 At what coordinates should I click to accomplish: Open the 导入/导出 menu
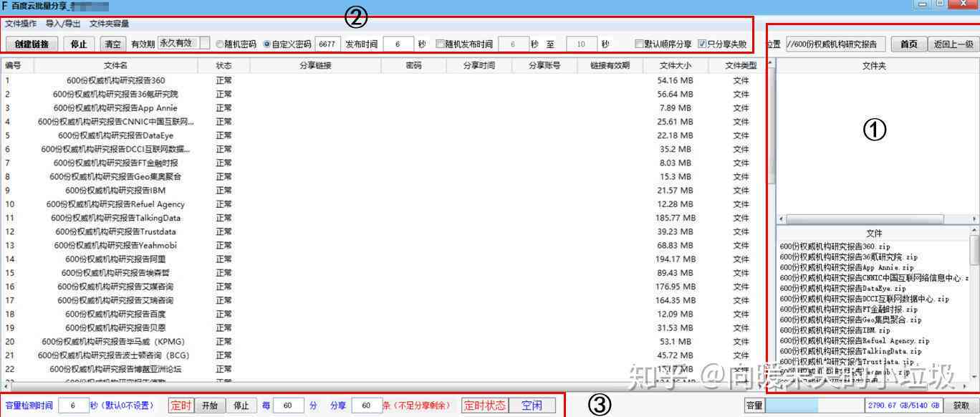[x=63, y=24]
